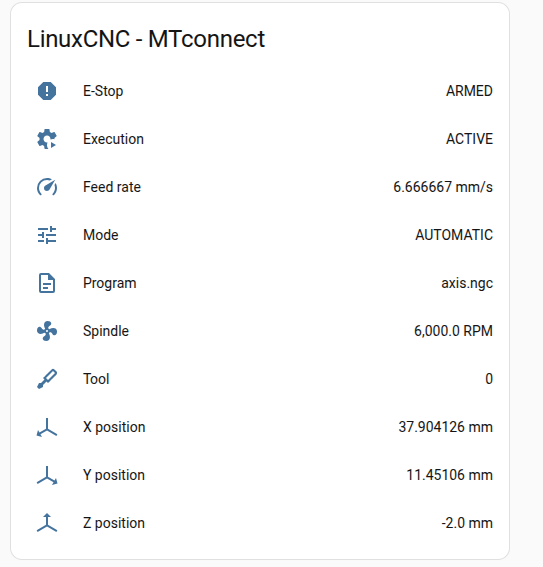Click the Y position axis arrow icon
This screenshot has height=567, width=543.
(47, 475)
